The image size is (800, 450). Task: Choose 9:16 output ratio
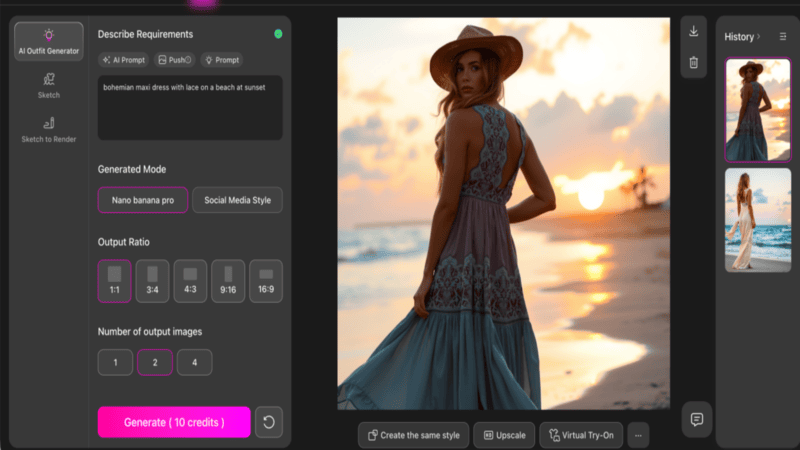(x=228, y=281)
